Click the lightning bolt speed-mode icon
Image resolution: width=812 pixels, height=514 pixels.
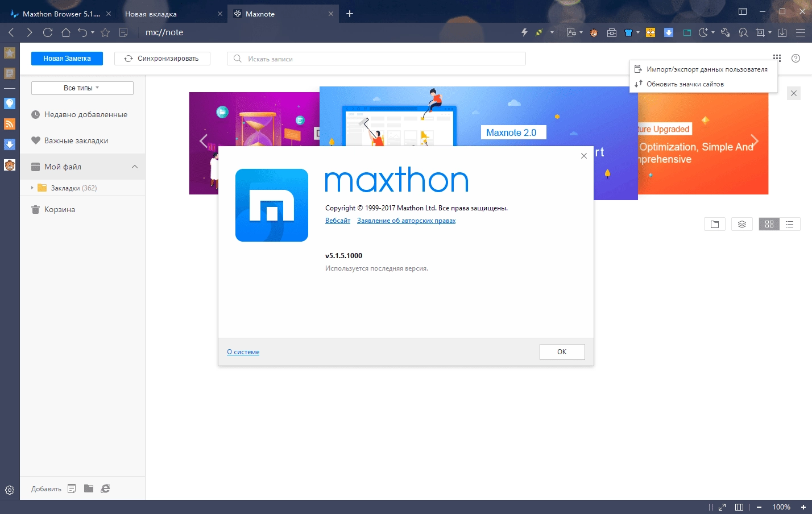524,32
